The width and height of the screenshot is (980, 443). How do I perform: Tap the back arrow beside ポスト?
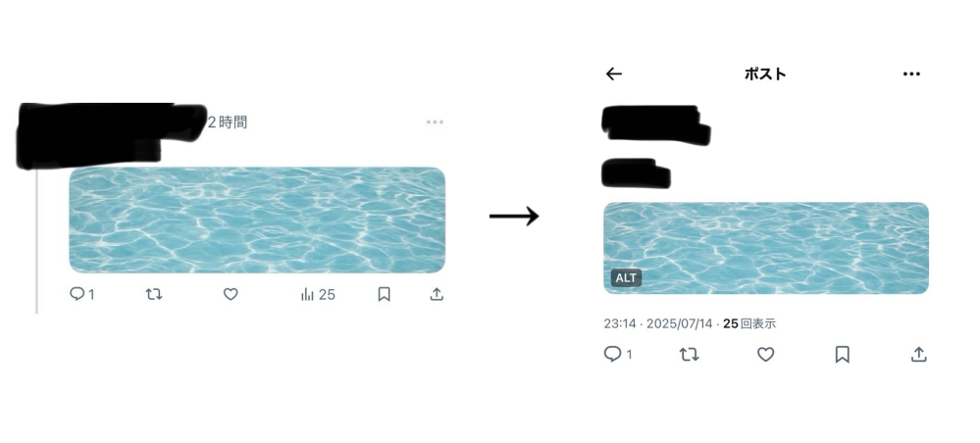click(x=614, y=74)
